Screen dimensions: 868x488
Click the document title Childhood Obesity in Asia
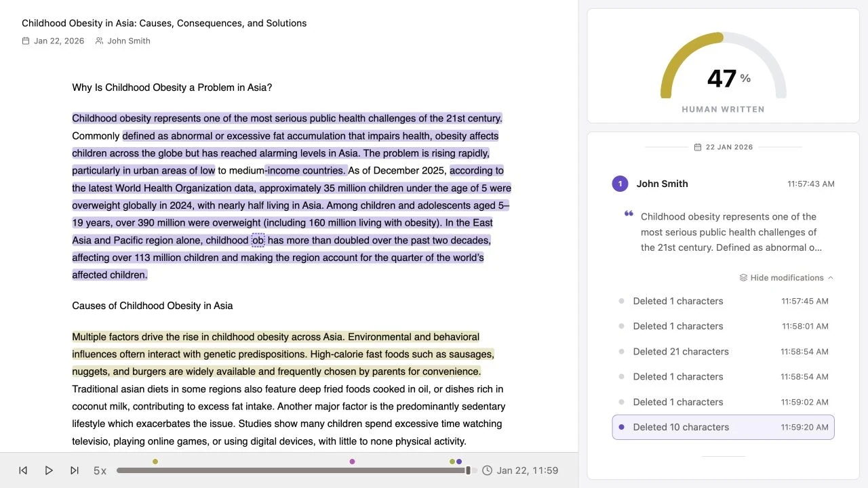164,23
